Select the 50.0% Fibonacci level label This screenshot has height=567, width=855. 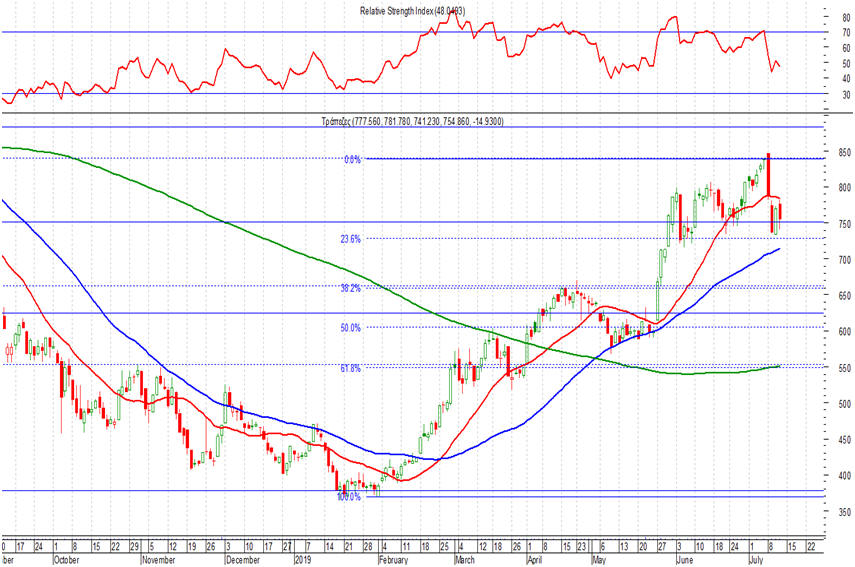(x=351, y=328)
